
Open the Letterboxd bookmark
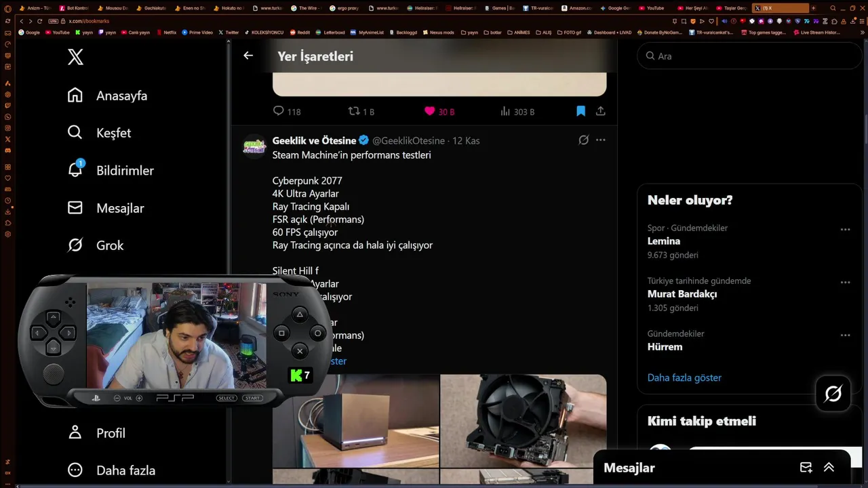(330, 33)
